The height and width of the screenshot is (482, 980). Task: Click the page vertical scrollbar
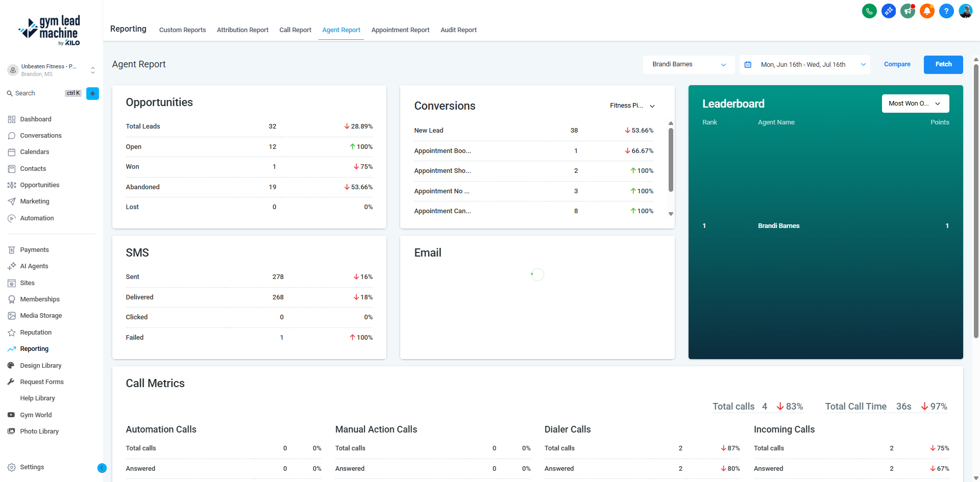coord(976,201)
